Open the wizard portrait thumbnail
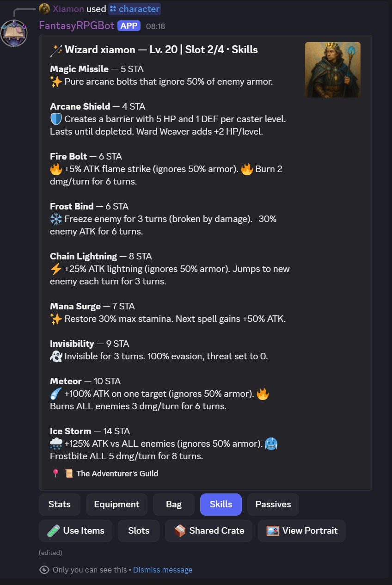Viewport: 392px width, 585px height. point(332,70)
